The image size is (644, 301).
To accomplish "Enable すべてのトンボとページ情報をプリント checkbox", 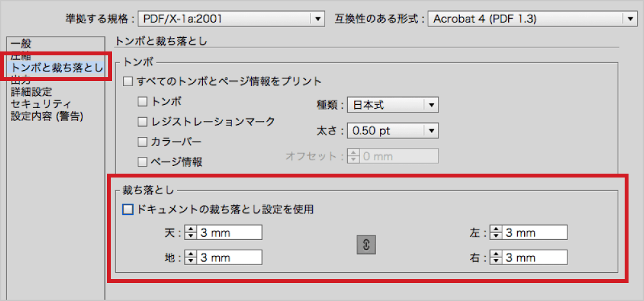I will click(x=127, y=82).
